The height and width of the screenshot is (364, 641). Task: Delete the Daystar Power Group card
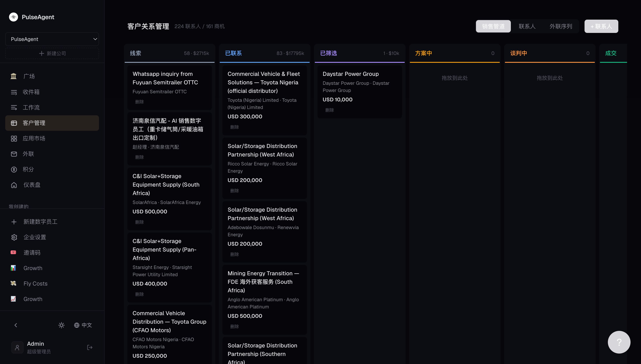point(329,110)
